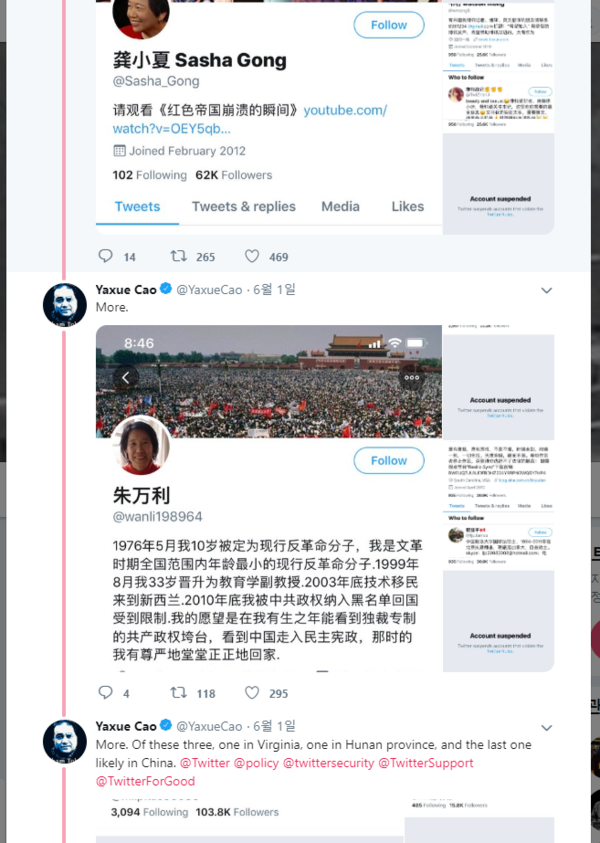Screen dimensions: 600x843
Task: View the 朱万利 profile screenshot image
Action: [x=269, y=498]
